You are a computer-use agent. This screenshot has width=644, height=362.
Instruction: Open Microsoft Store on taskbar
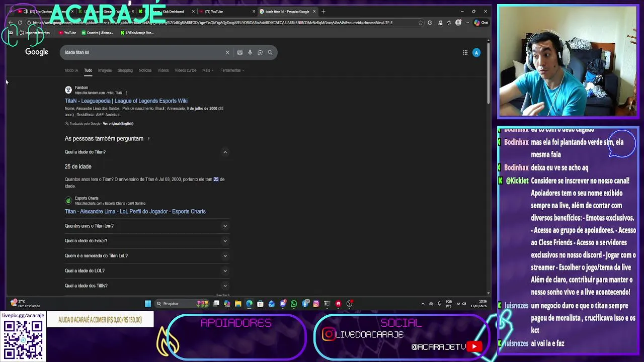(x=260, y=304)
